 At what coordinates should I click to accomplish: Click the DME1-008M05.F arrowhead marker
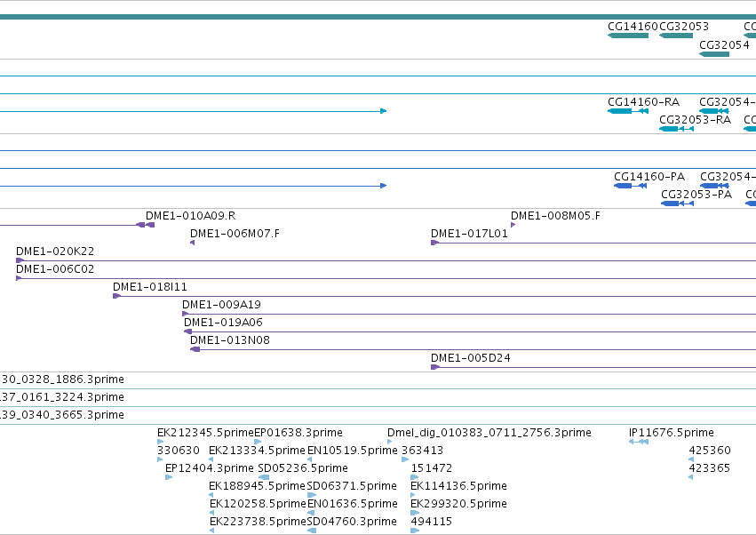coord(513,225)
